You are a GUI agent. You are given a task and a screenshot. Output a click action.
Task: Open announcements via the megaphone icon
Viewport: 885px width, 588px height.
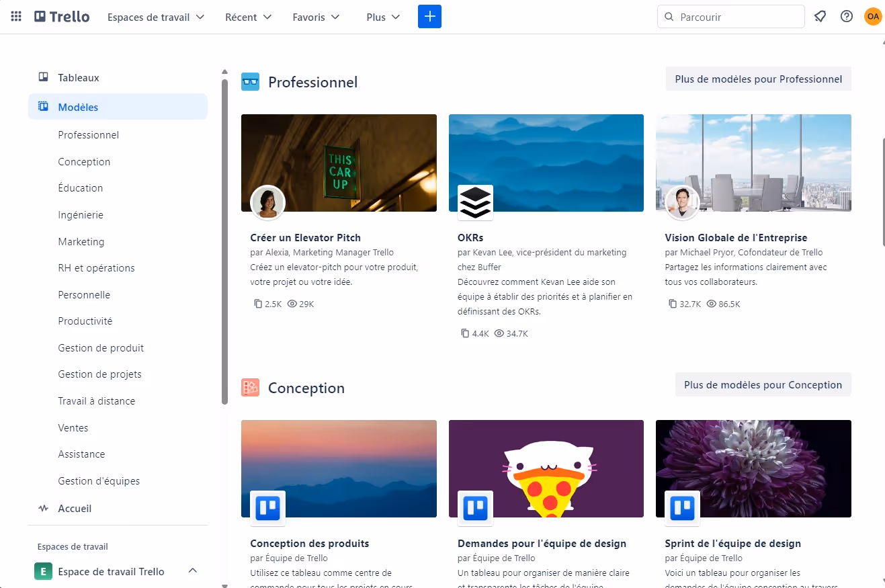820,16
